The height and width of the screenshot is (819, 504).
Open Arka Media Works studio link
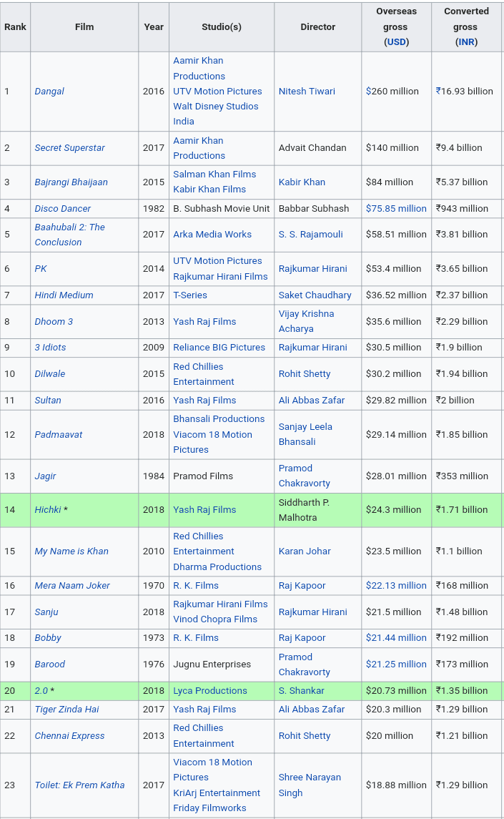coord(212,235)
